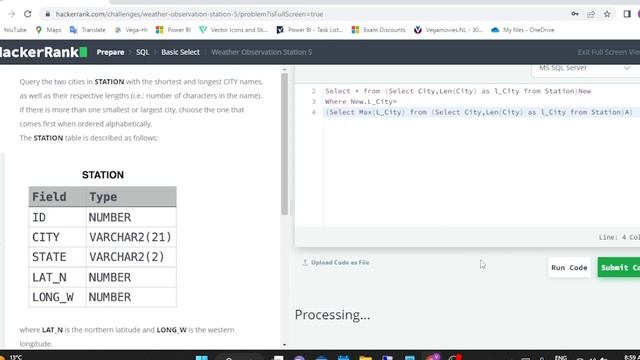Click the password key icon in the address bar
This screenshot has width=640, height=360.
point(575,14)
